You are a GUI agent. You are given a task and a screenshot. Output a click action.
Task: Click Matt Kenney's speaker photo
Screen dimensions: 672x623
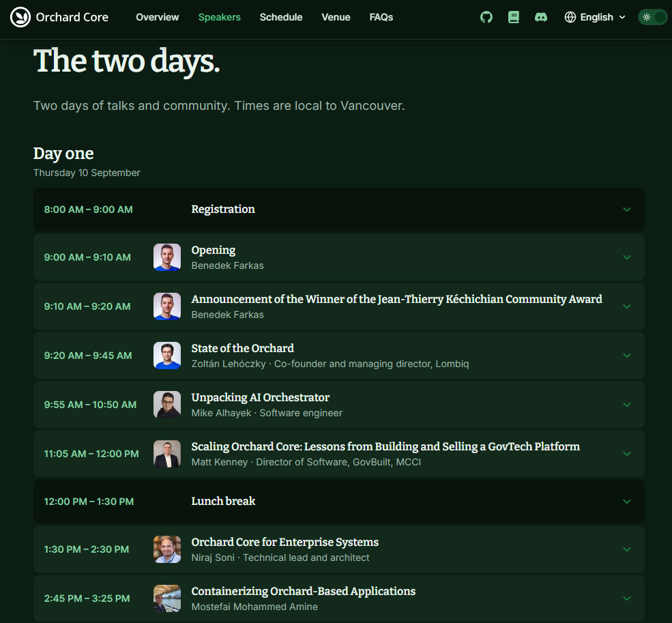click(167, 454)
